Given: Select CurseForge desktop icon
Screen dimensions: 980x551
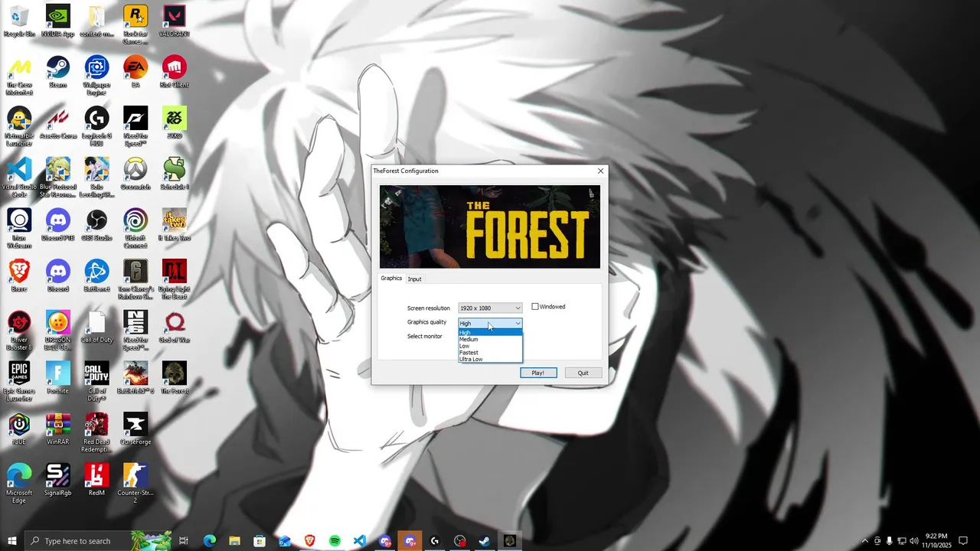Looking at the screenshot, I should (x=136, y=429).
